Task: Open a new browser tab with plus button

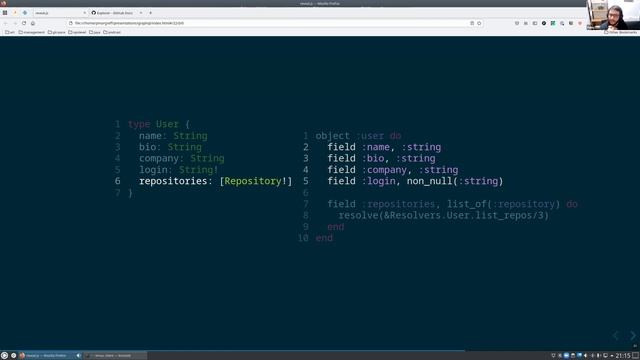Action: [x=150, y=13]
